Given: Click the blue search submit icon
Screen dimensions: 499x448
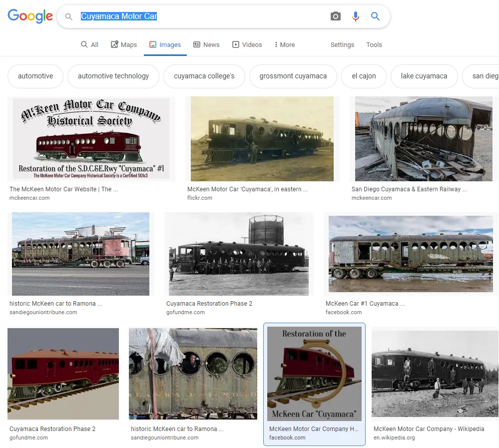Looking at the screenshot, I should [x=375, y=16].
